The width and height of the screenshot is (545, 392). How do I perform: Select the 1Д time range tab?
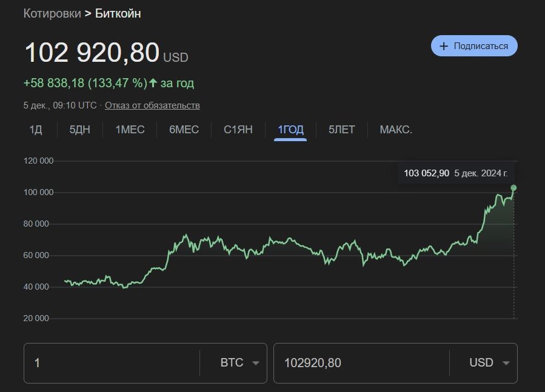(x=36, y=130)
